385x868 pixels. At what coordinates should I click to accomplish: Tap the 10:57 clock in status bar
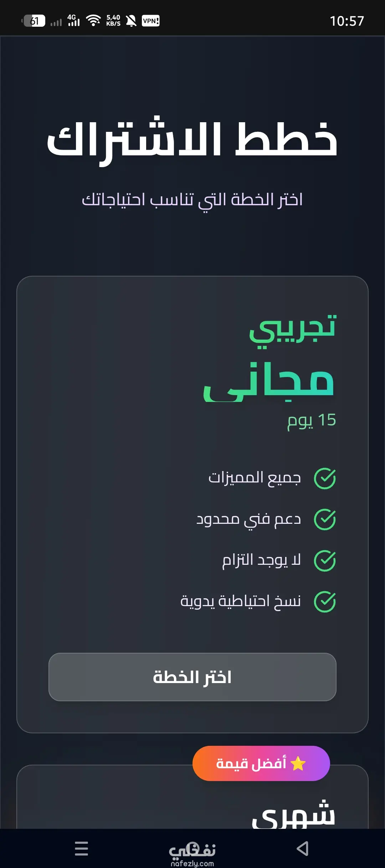tap(346, 21)
